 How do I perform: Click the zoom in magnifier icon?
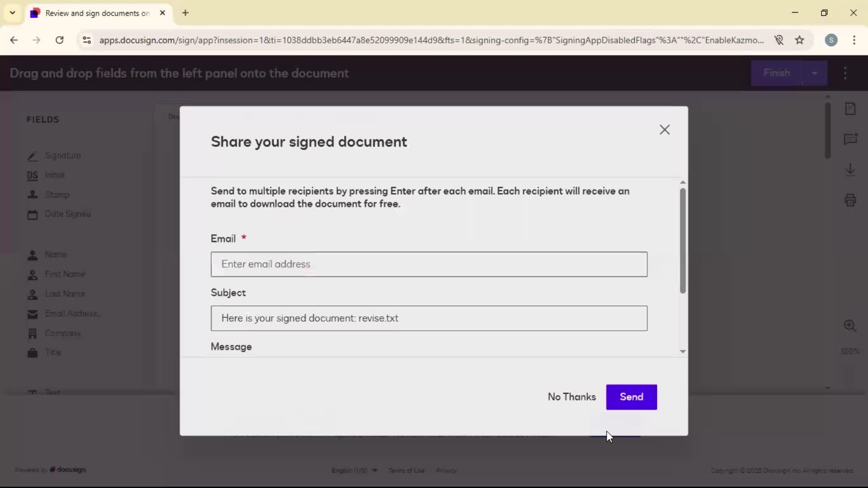point(850,325)
